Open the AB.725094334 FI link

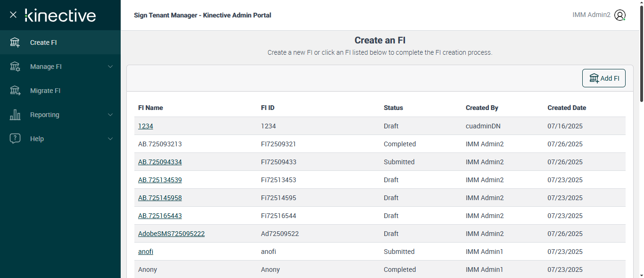point(160,162)
